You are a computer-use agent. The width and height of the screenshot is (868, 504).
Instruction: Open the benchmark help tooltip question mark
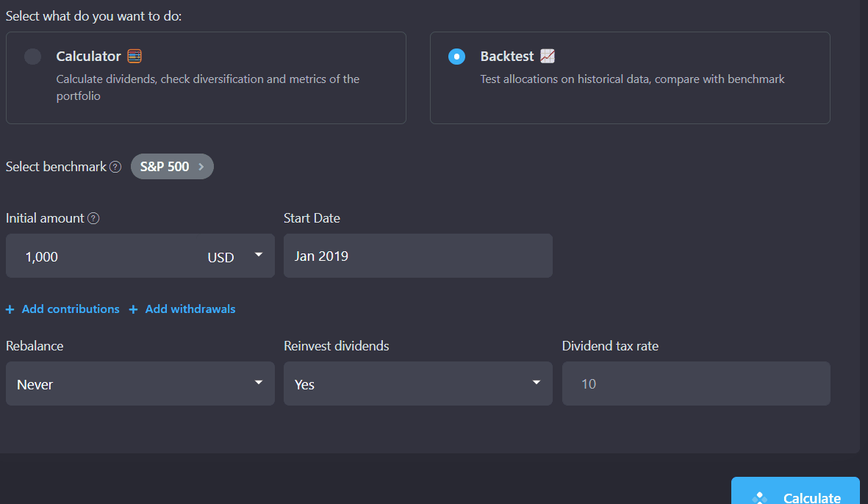pyautogui.click(x=116, y=167)
